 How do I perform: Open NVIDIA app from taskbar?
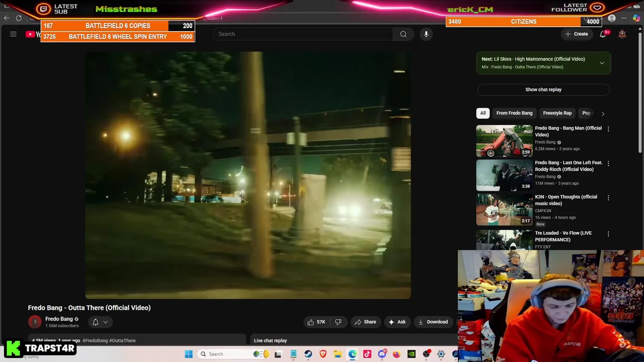(x=412, y=354)
